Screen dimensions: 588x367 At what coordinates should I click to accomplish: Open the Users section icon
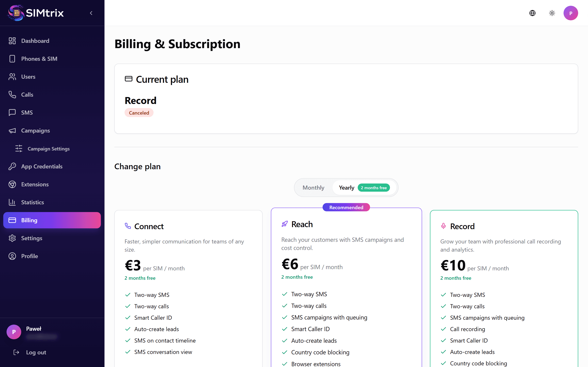(12, 77)
